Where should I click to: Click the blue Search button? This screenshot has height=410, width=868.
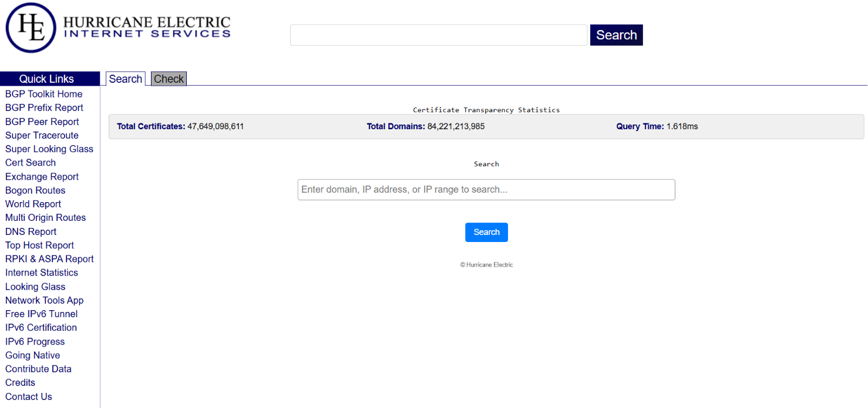point(486,232)
